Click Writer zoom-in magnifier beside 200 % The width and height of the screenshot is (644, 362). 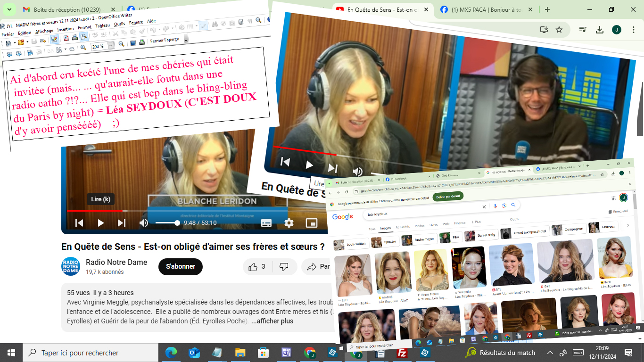tap(83, 48)
